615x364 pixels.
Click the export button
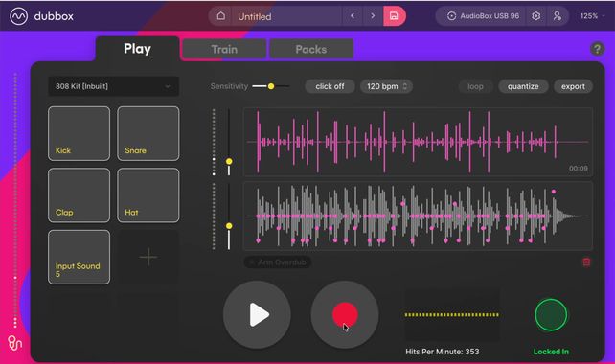pos(573,86)
